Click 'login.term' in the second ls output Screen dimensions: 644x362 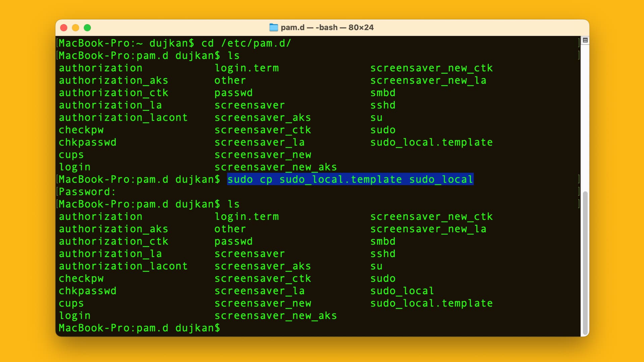pyautogui.click(x=247, y=217)
